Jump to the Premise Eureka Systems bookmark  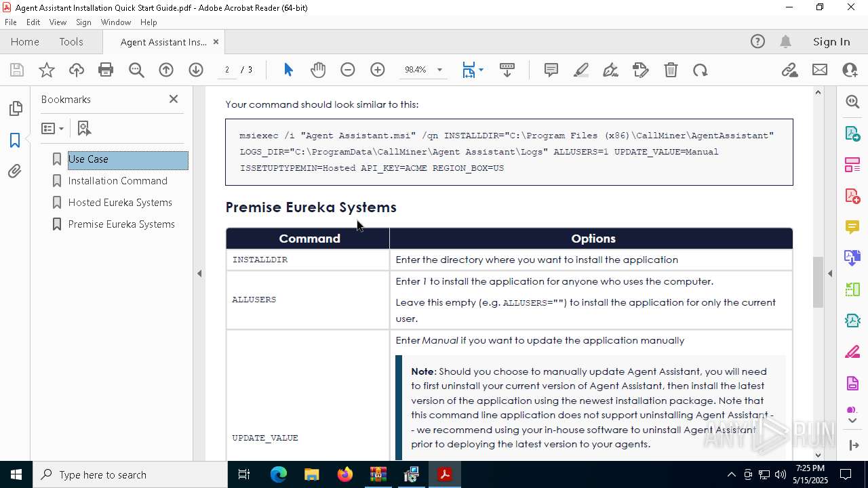click(x=121, y=224)
